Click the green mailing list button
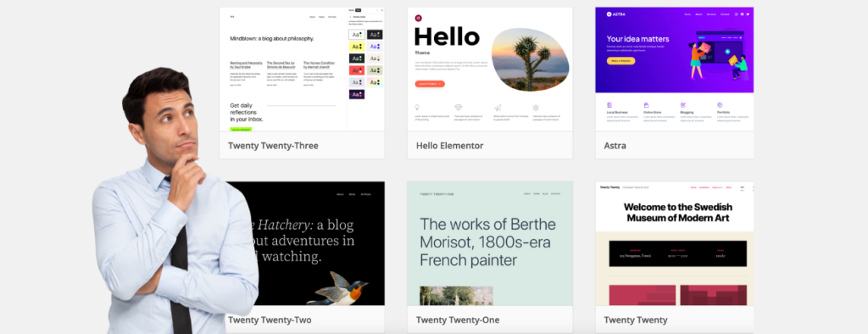Viewport: 868px width, 334px height. tap(241, 129)
